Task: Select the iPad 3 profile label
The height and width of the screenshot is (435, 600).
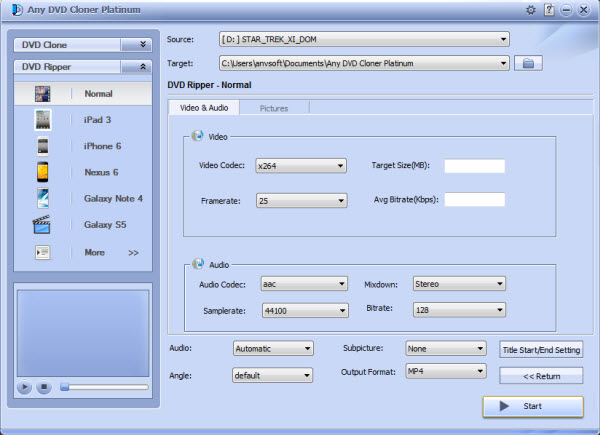Action: pyautogui.click(x=97, y=120)
